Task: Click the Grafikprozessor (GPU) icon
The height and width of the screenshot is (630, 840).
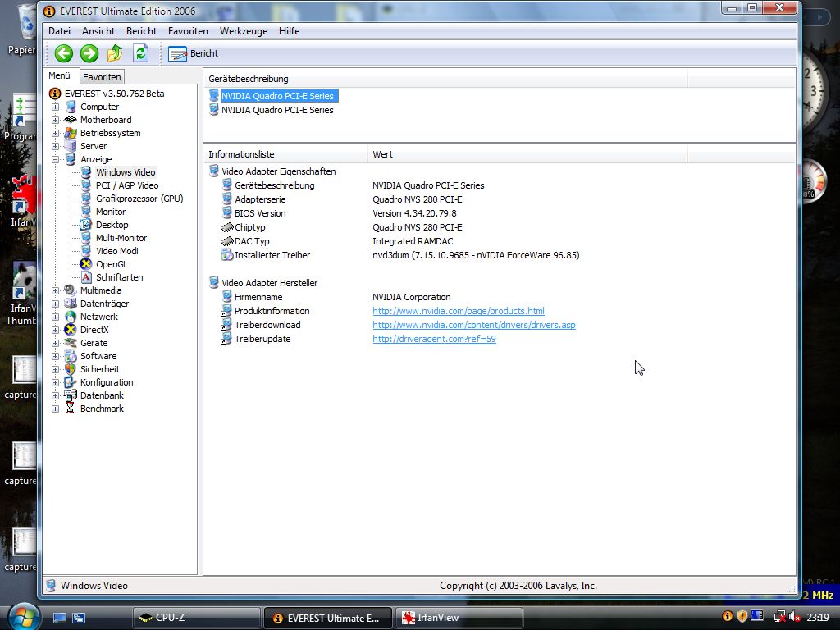Action: coord(85,199)
